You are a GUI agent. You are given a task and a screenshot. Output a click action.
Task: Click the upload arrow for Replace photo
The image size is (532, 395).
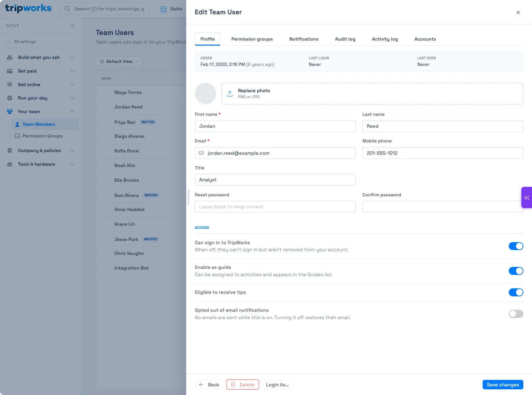click(x=230, y=94)
